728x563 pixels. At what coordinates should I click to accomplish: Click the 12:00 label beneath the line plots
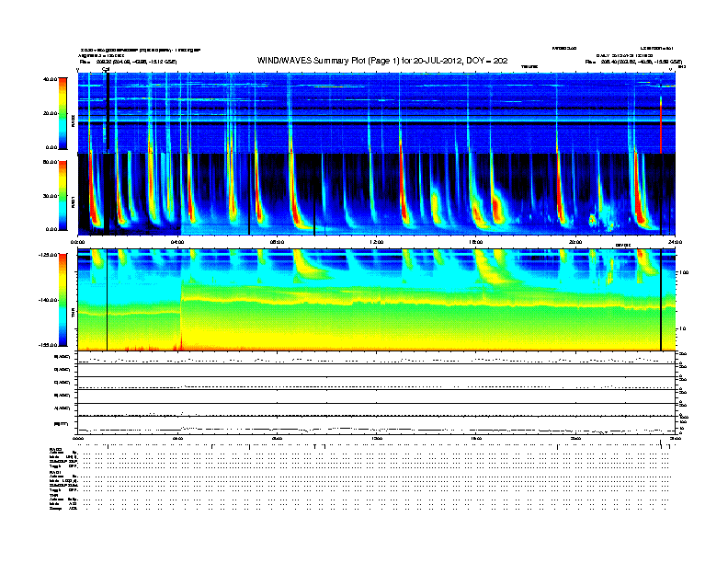376,439
